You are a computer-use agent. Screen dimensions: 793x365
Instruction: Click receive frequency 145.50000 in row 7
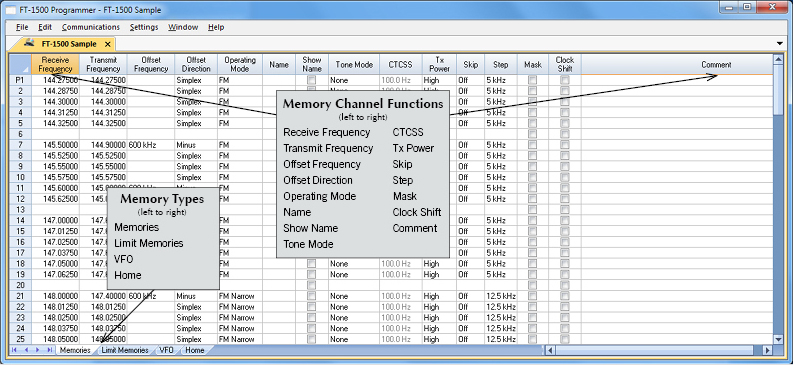tap(55, 145)
